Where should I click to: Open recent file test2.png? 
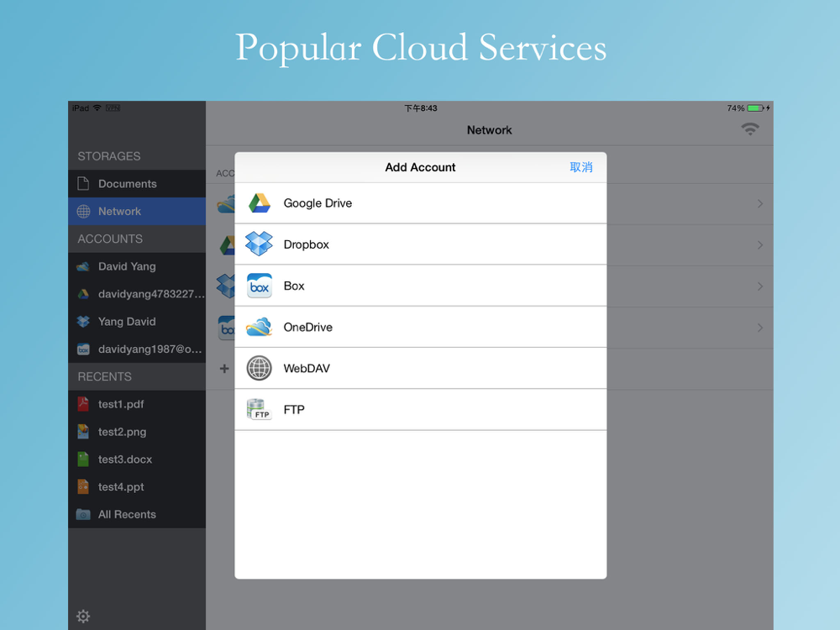(137, 432)
